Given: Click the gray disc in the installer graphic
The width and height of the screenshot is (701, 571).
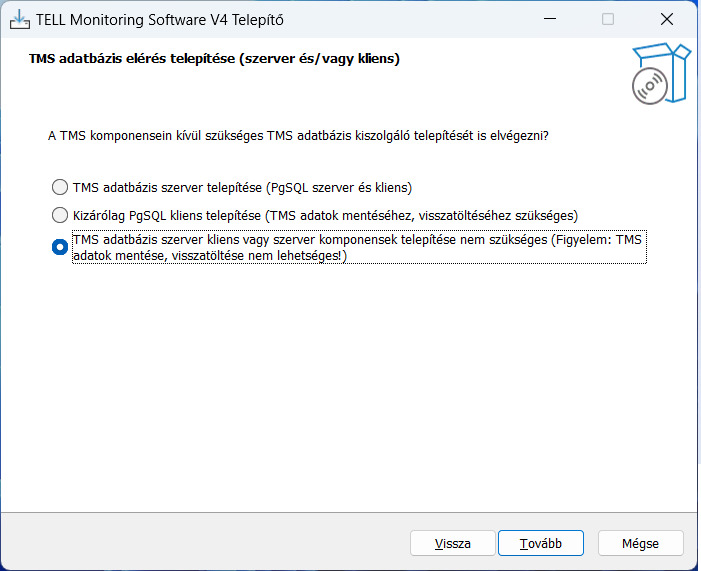Looking at the screenshot, I should [x=650, y=86].
